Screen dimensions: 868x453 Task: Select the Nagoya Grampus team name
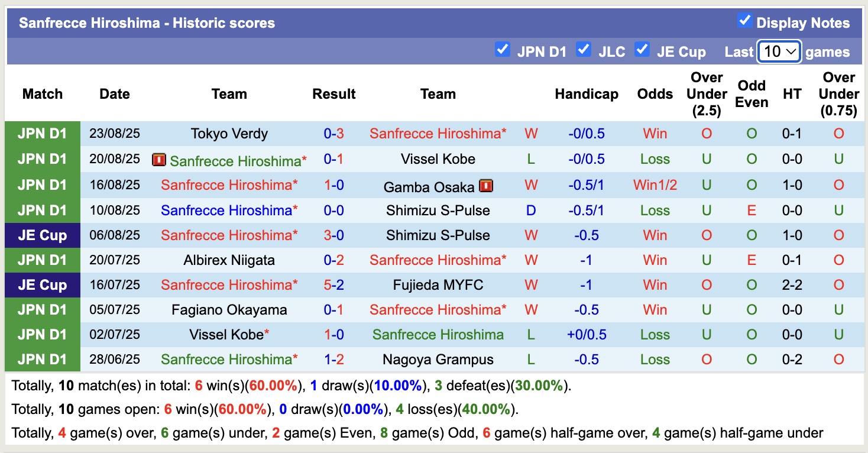438,359
